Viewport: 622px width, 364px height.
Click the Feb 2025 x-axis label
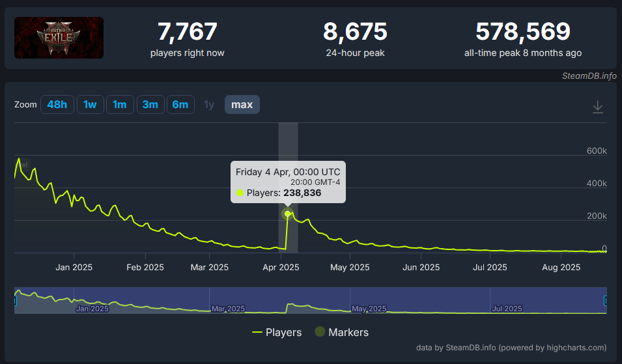pos(145,268)
